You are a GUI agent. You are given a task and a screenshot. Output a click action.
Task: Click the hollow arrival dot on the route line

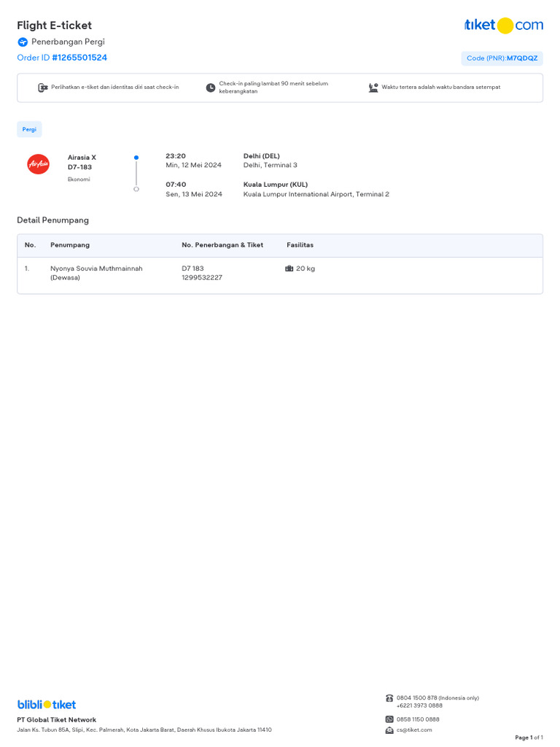(x=136, y=189)
